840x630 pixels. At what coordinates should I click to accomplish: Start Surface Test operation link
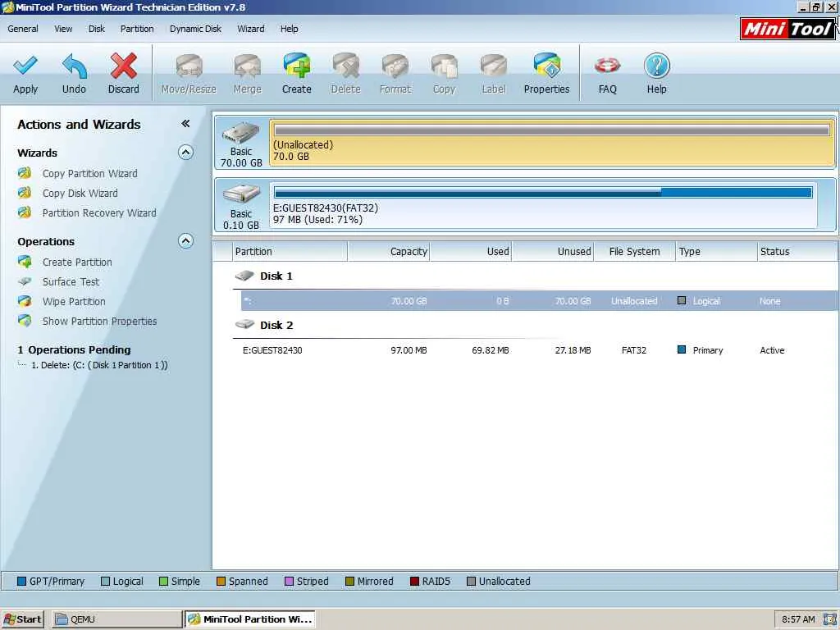pos(71,282)
